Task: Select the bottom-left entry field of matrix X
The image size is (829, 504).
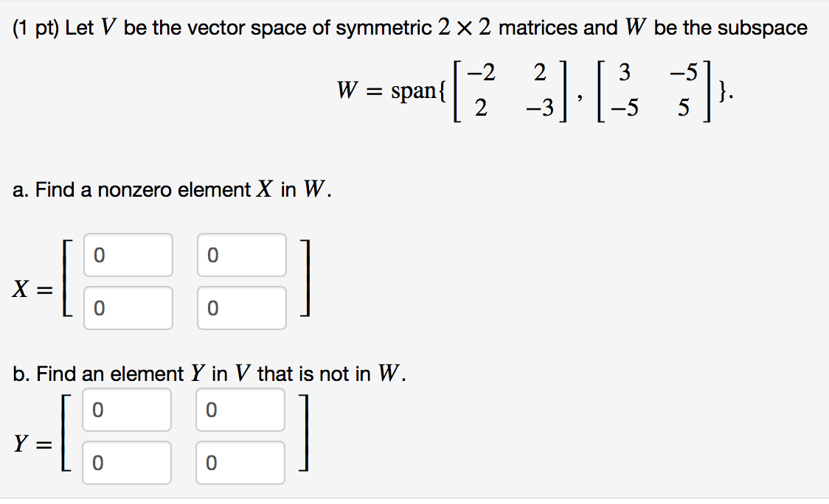Action: [127, 307]
